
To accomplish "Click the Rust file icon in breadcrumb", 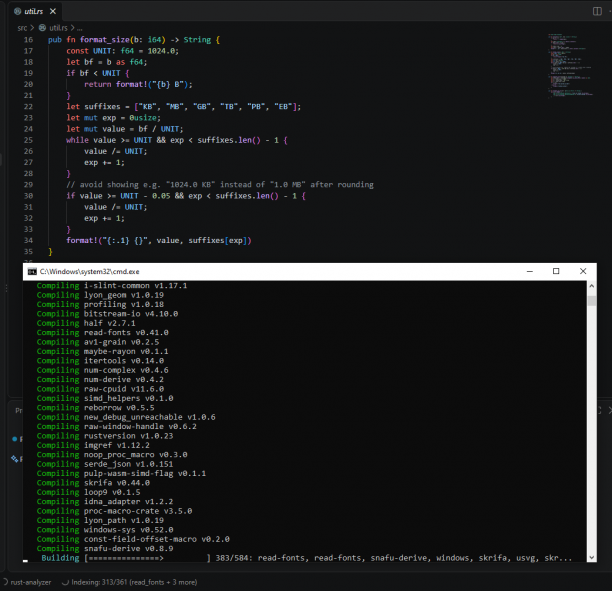I will [43, 28].
